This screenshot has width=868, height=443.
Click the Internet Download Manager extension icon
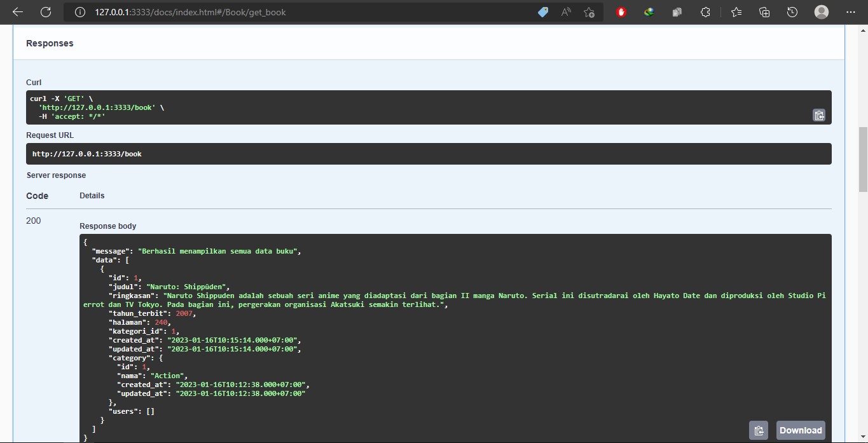pos(649,12)
